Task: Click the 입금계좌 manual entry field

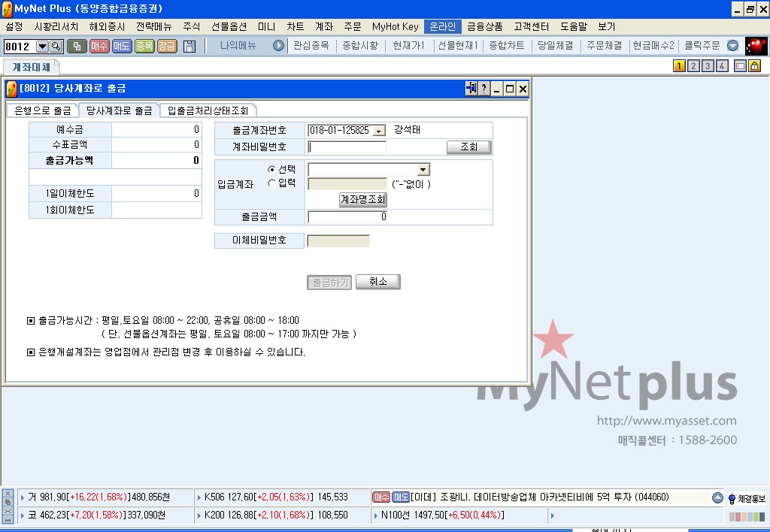Action: [x=347, y=184]
